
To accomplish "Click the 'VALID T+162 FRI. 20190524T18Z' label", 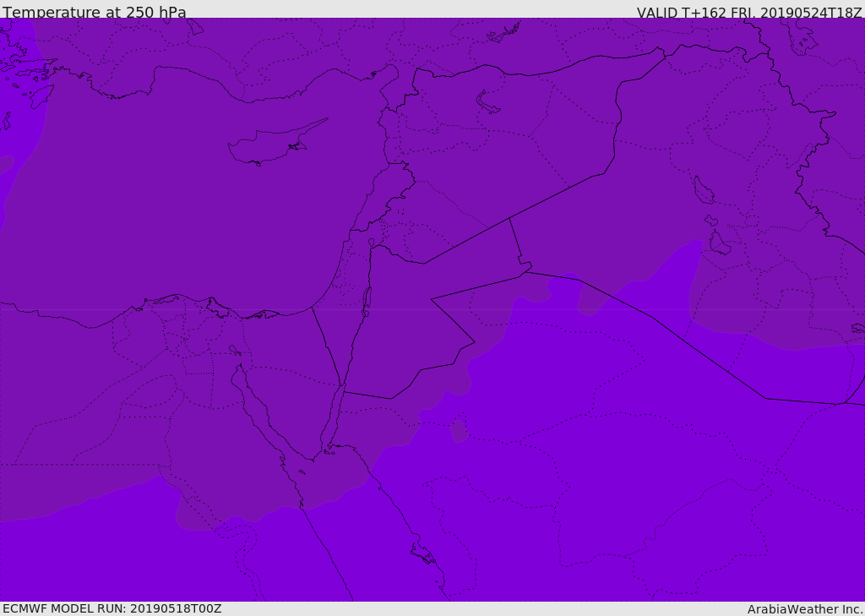I will pos(749,13).
